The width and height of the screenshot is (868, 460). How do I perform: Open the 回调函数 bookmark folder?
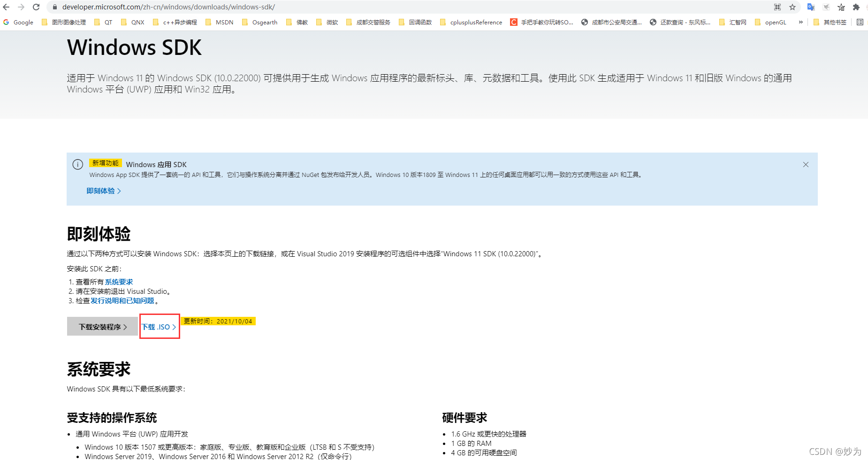(415, 22)
